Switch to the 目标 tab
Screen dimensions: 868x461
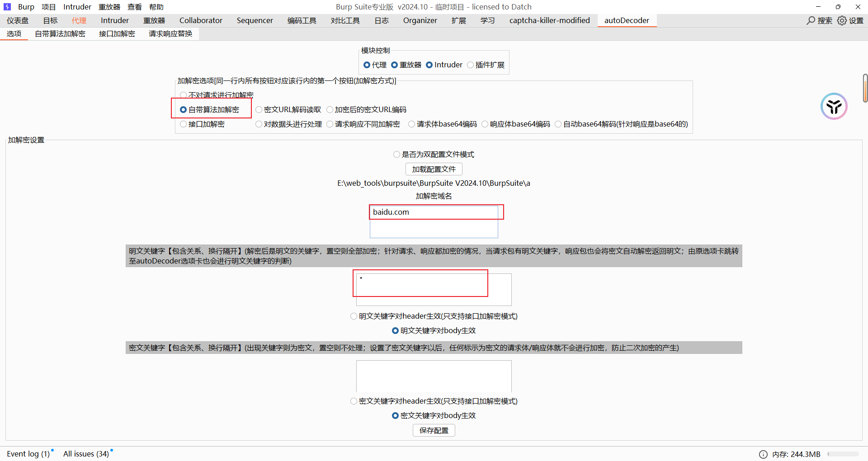tap(51, 20)
